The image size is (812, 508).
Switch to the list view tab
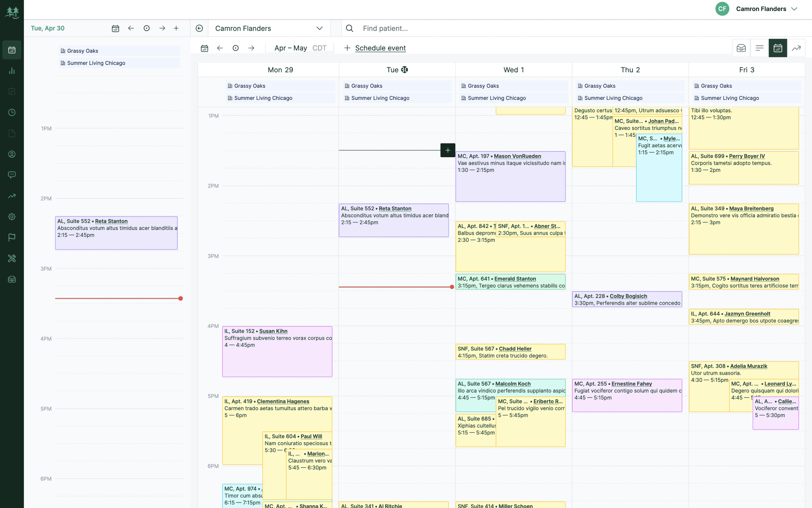[760, 48]
